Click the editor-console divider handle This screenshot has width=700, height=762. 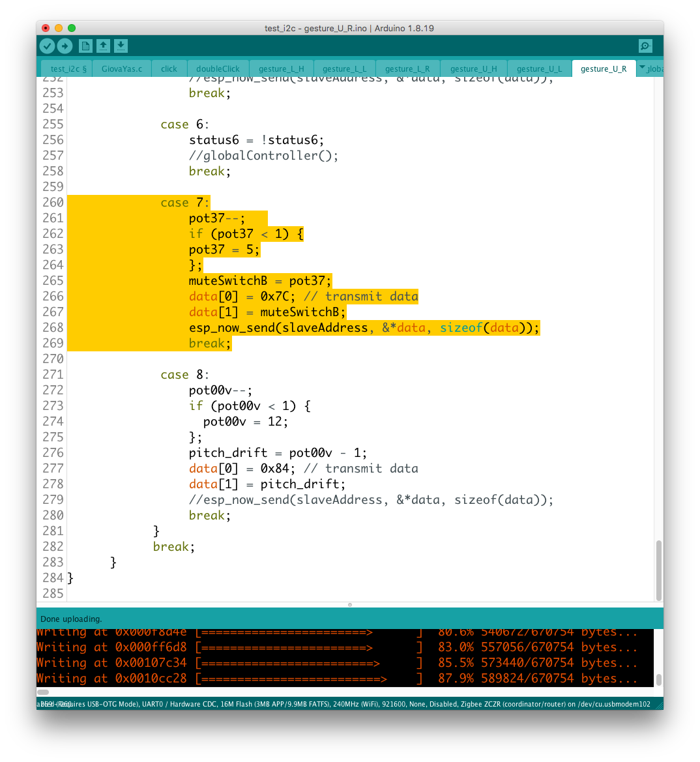[x=350, y=605]
